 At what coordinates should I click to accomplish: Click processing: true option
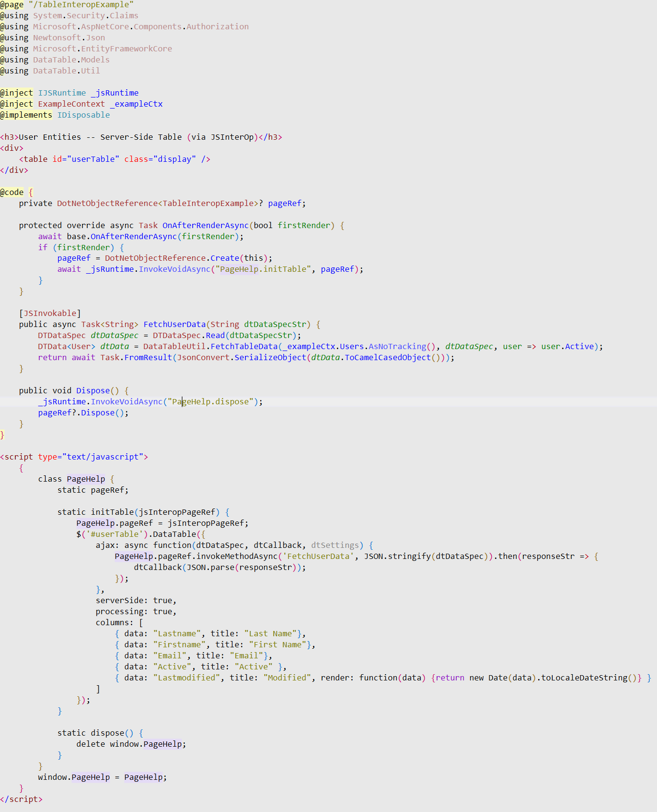point(136,612)
